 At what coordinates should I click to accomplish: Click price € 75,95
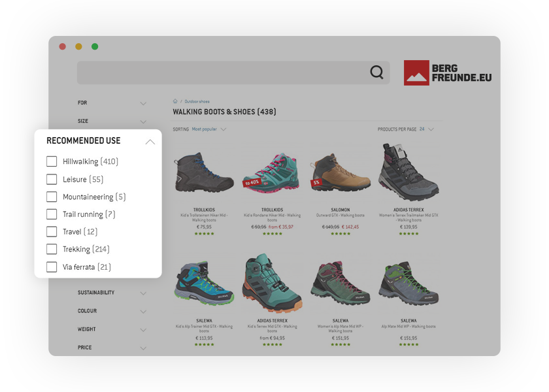204,227
